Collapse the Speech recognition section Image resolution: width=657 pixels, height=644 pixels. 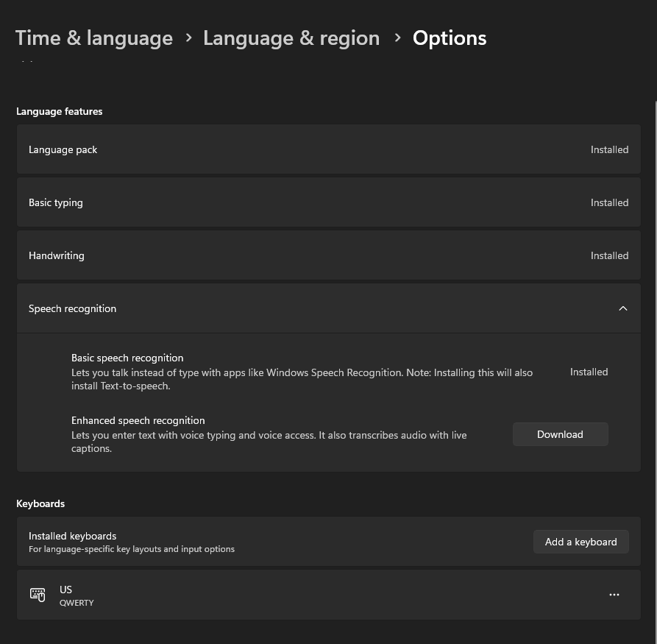point(622,308)
